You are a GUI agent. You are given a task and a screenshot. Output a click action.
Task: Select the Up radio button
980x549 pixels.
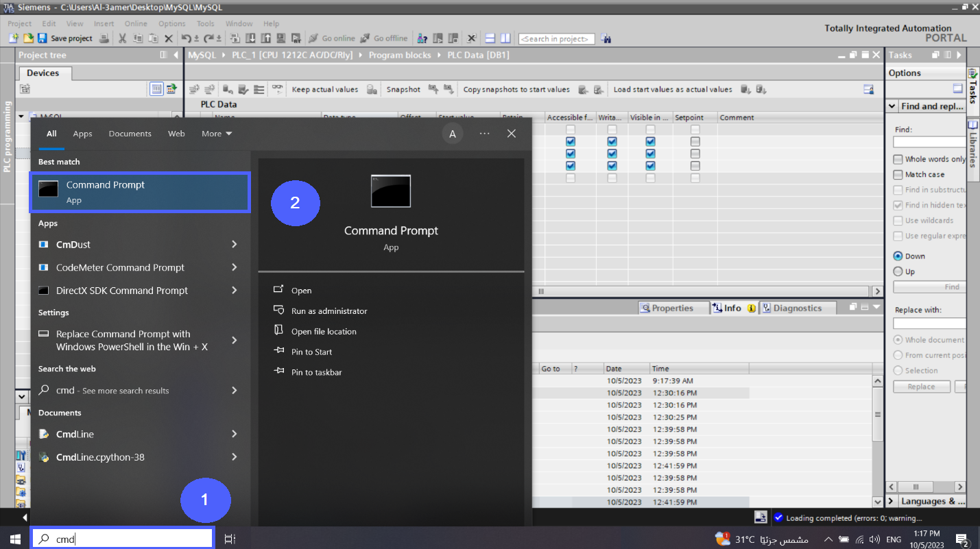898,271
